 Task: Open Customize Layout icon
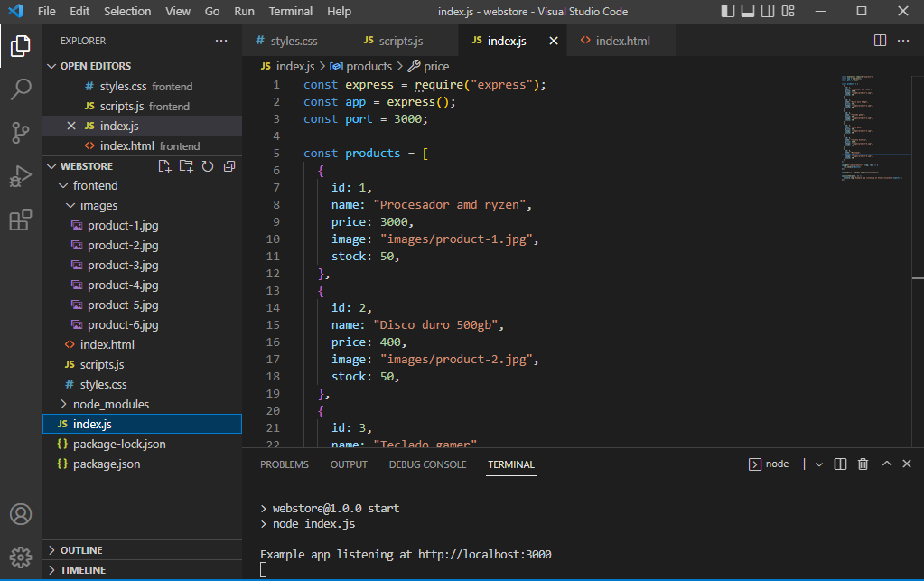coord(788,11)
